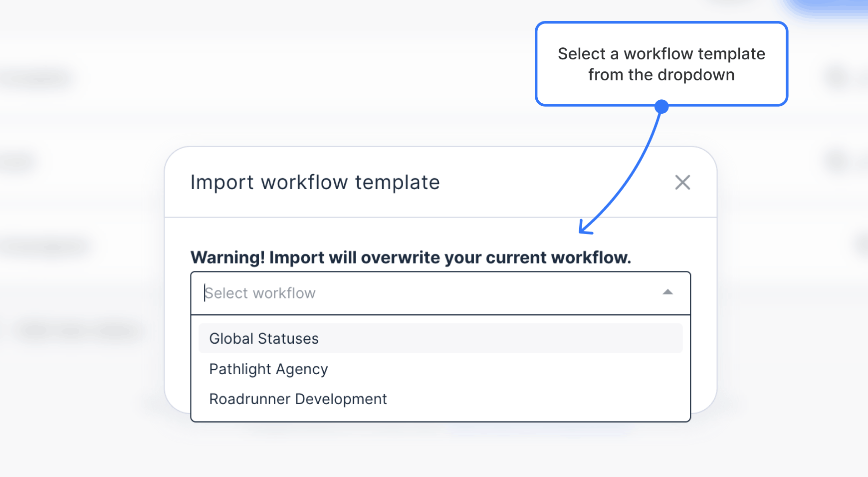Click the text cursor in the workflow field

pyautogui.click(x=206, y=293)
